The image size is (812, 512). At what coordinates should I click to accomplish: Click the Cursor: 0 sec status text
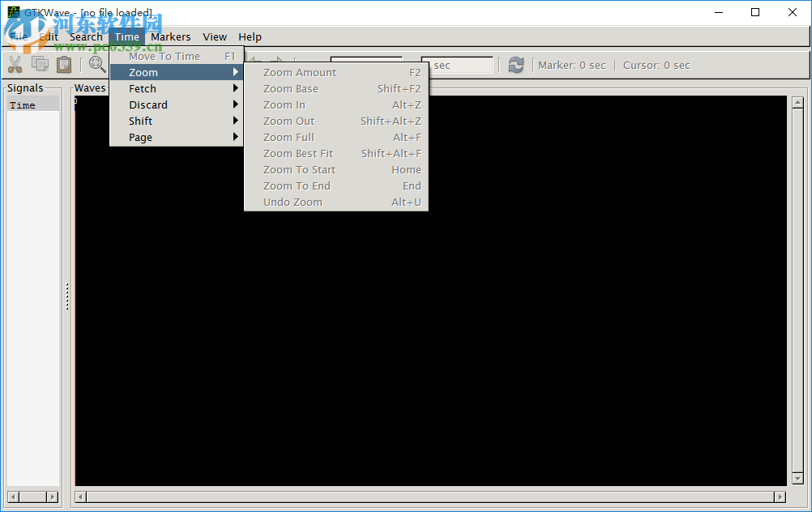pyautogui.click(x=656, y=66)
